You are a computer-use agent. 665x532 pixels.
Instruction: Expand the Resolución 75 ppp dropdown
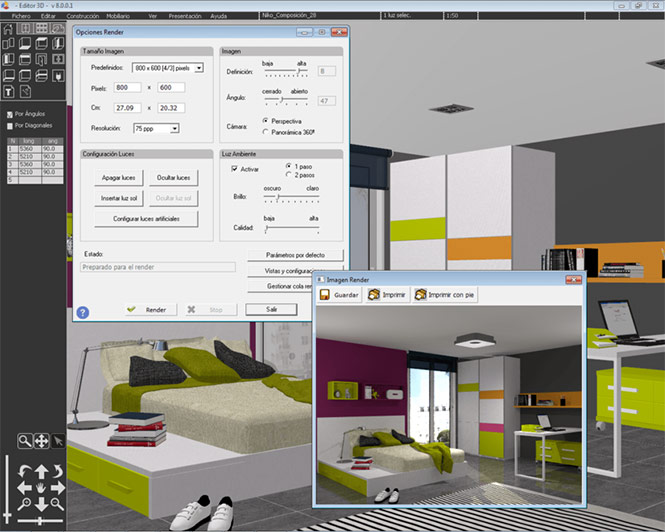coord(175,128)
